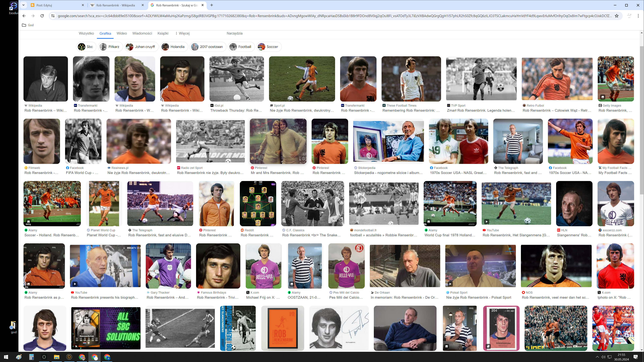Image resolution: width=644 pixels, height=362 pixels.
Task: Open Windows Start menu
Action: [6, 357]
